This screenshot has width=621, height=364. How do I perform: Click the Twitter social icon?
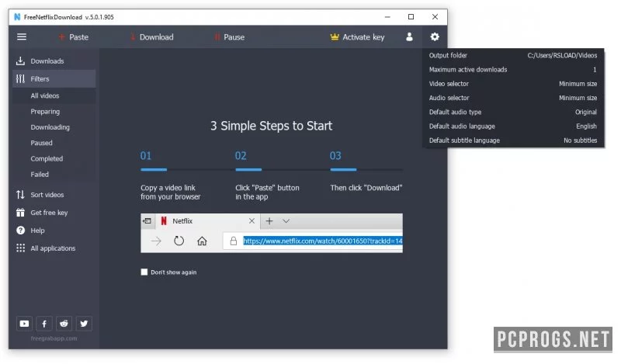(x=84, y=324)
